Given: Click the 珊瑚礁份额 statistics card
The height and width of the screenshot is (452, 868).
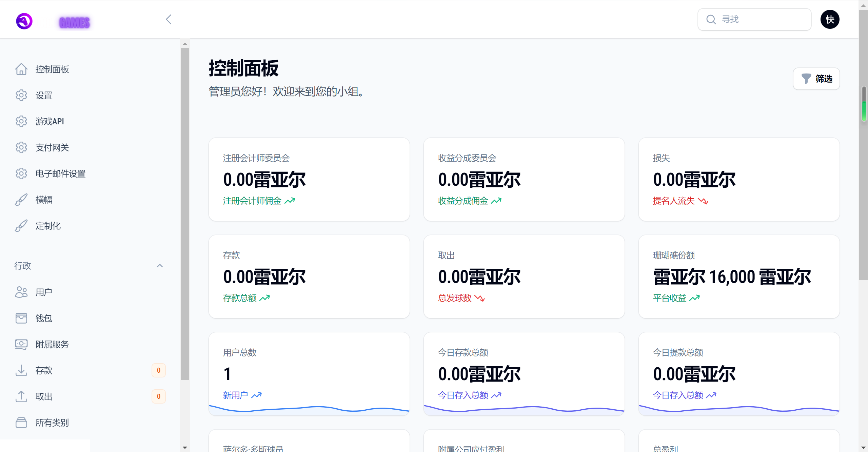Looking at the screenshot, I should coord(739,276).
